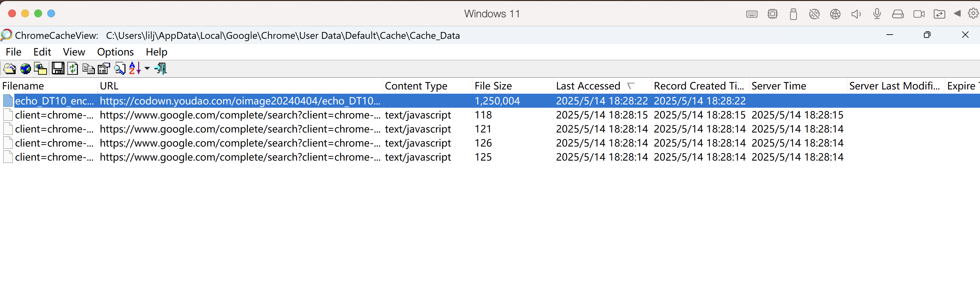This screenshot has width=980, height=299.
Task: Sort by the URL column header
Action: click(240, 86)
